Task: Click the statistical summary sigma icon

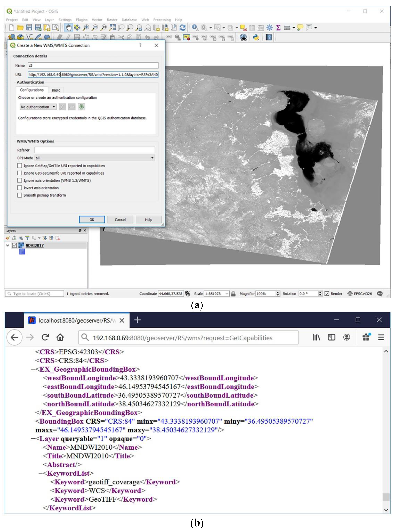Action: [x=278, y=28]
